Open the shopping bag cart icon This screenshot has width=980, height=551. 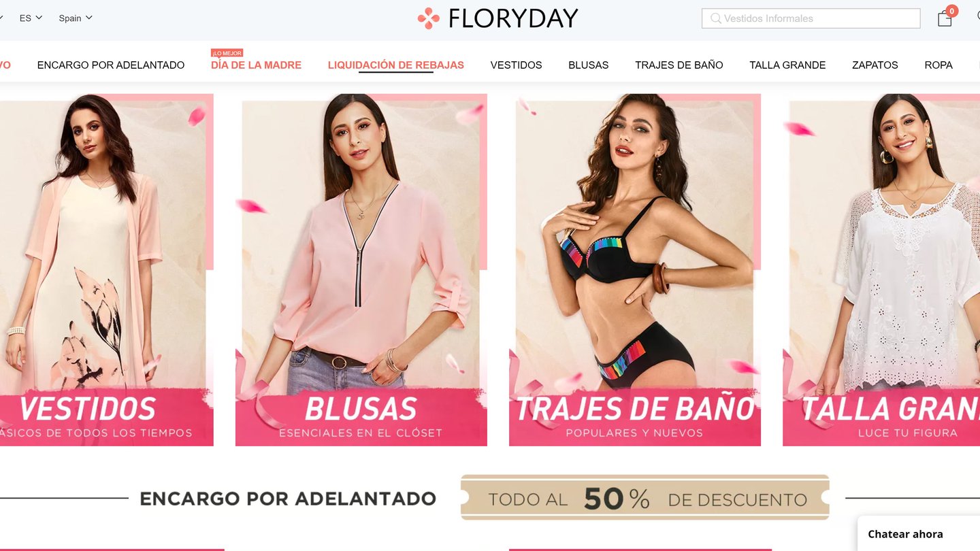945,18
